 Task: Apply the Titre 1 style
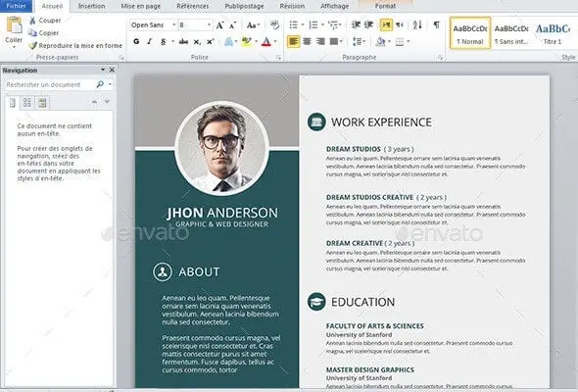pos(553,32)
